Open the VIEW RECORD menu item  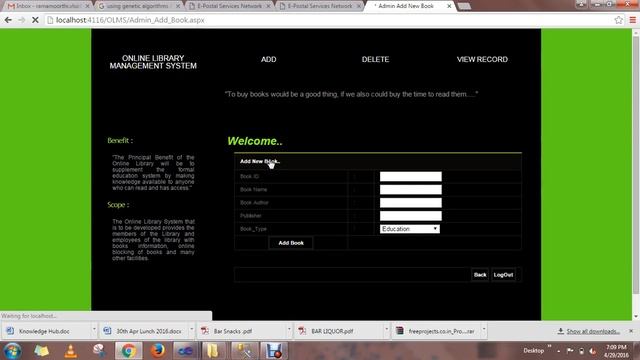pos(482,60)
